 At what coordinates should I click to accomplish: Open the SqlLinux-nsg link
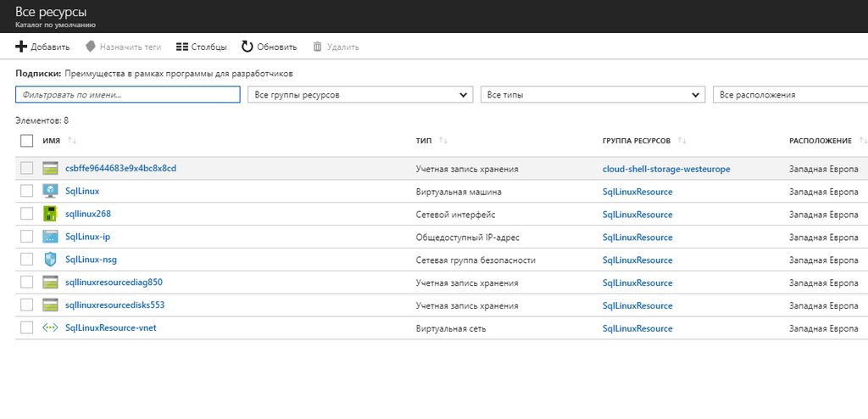click(92, 260)
